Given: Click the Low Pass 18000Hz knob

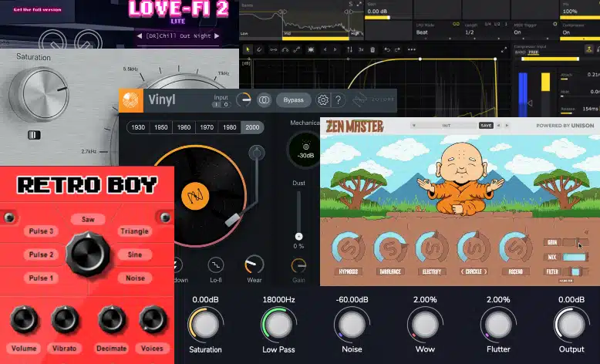Looking at the screenshot, I should (278, 325).
